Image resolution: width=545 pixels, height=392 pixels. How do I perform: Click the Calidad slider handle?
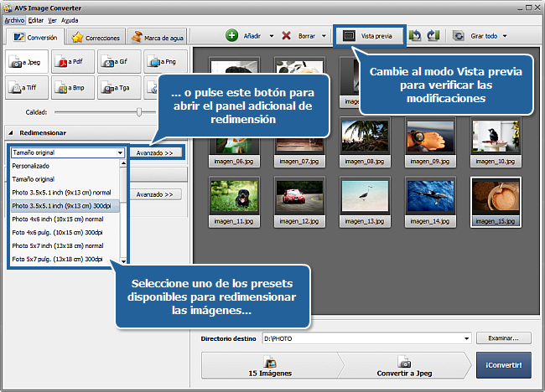click(x=139, y=111)
